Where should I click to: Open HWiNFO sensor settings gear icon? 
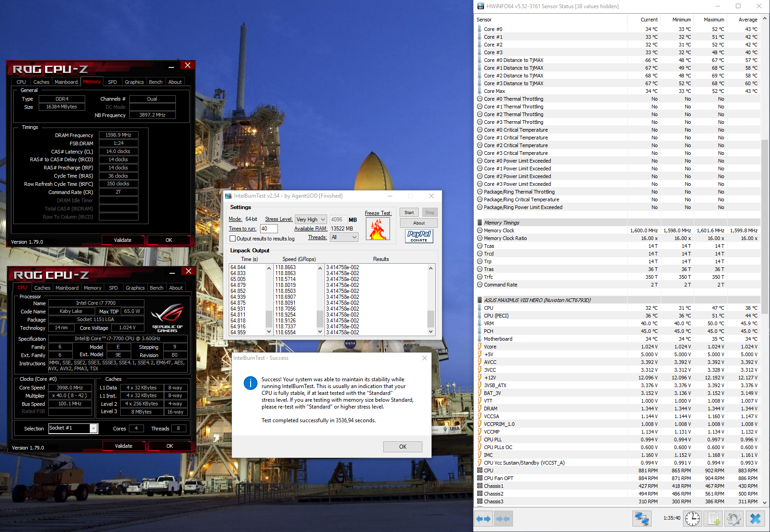click(734, 519)
